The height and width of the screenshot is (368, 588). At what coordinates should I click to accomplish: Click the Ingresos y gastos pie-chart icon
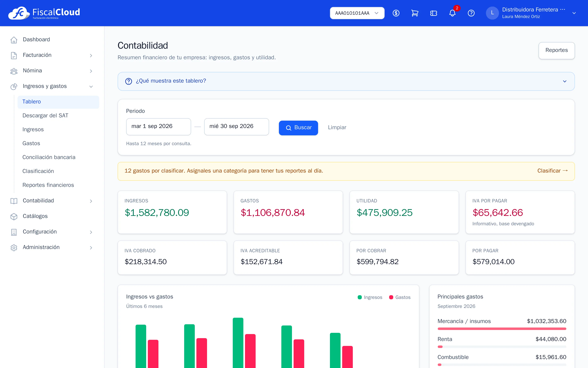click(x=14, y=86)
